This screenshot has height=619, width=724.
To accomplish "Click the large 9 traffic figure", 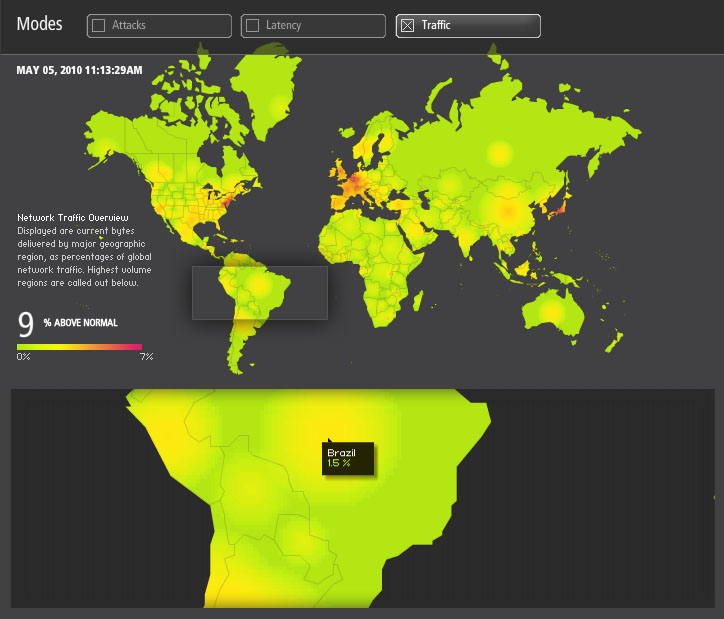I will tap(26, 324).
